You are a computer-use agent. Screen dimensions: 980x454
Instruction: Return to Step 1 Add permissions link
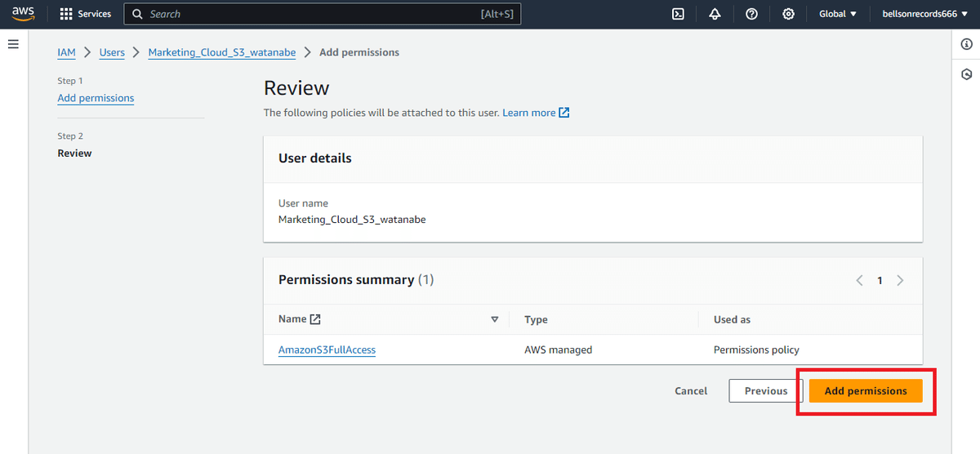[x=96, y=98]
